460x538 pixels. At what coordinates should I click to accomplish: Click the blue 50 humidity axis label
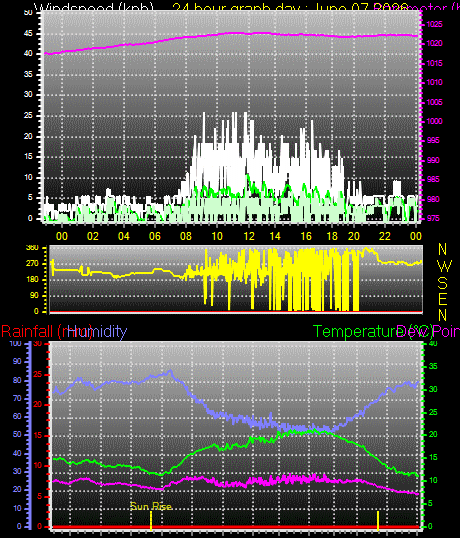[17, 434]
